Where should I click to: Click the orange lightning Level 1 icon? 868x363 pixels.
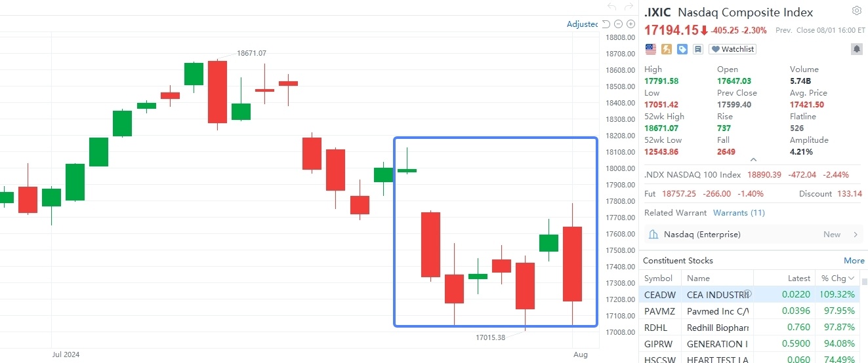pyautogui.click(x=667, y=49)
